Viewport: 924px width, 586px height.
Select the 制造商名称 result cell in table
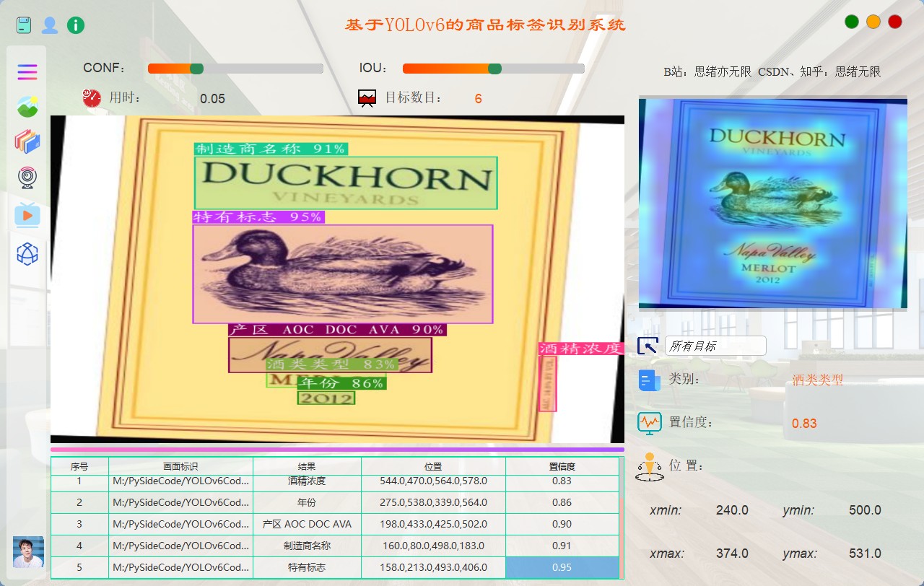point(307,546)
